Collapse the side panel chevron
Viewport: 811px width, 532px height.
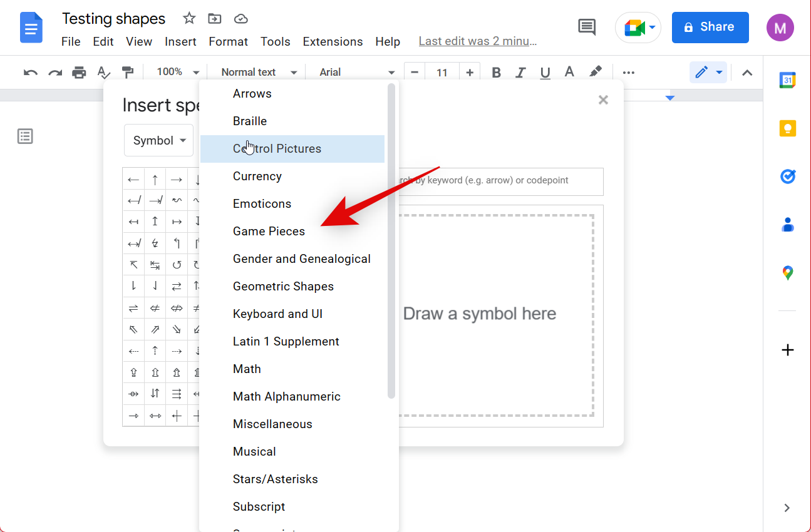(788, 508)
